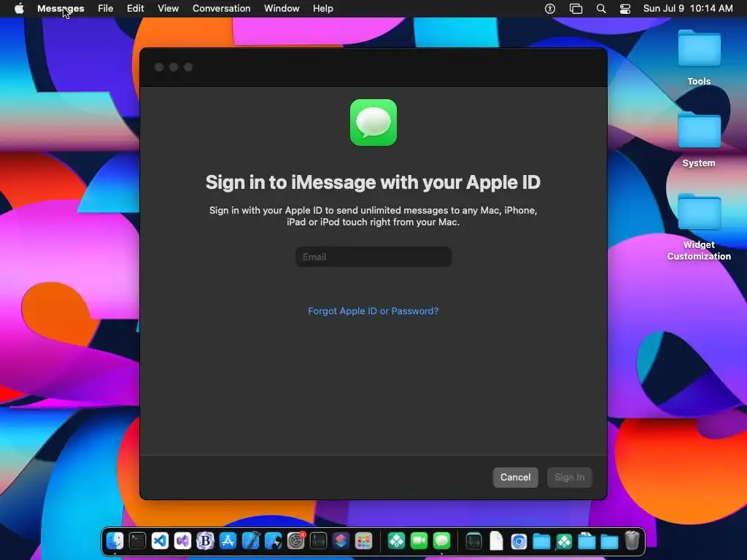747x560 pixels.
Task: Open the purple Visual Studio Dock icon
Action: coord(182,541)
